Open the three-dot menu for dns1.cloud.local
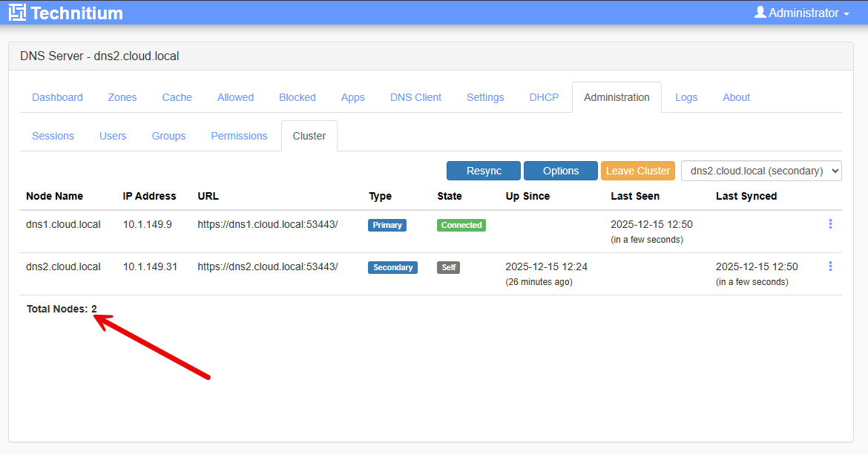Image resolution: width=868 pixels, height=455 pixels. [x=830, y=224]
